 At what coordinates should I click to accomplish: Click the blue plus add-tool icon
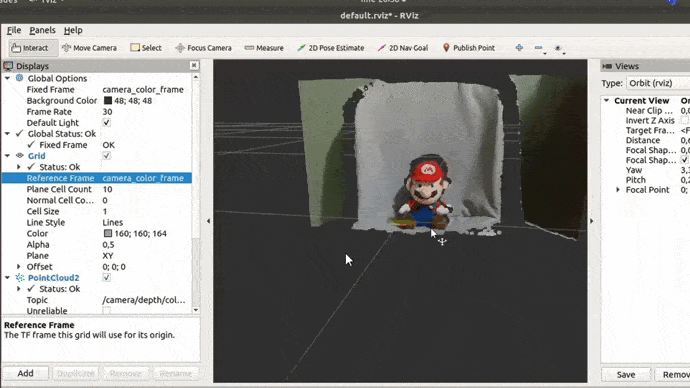click(x=519, y=48)
